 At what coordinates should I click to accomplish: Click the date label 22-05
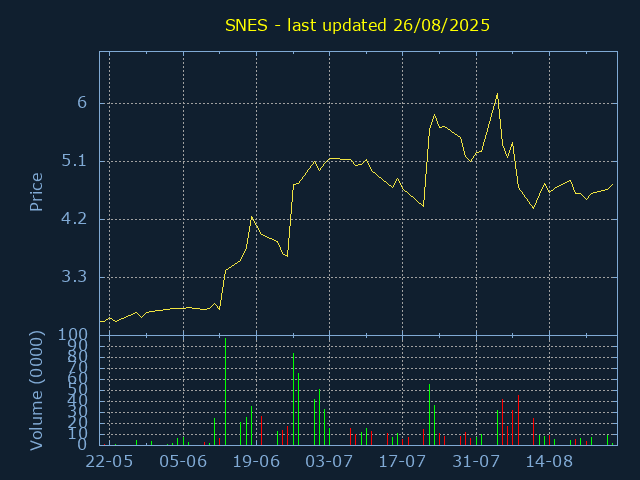(x=109, y=462)
